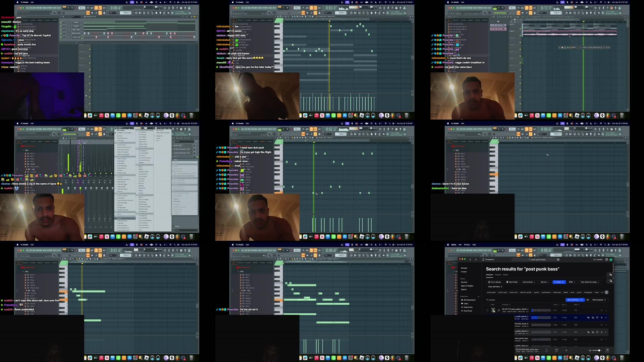Open Music from the Dock in the Splice frame
The width and height of the screenshot is (644, 362).
pos(532,358)
